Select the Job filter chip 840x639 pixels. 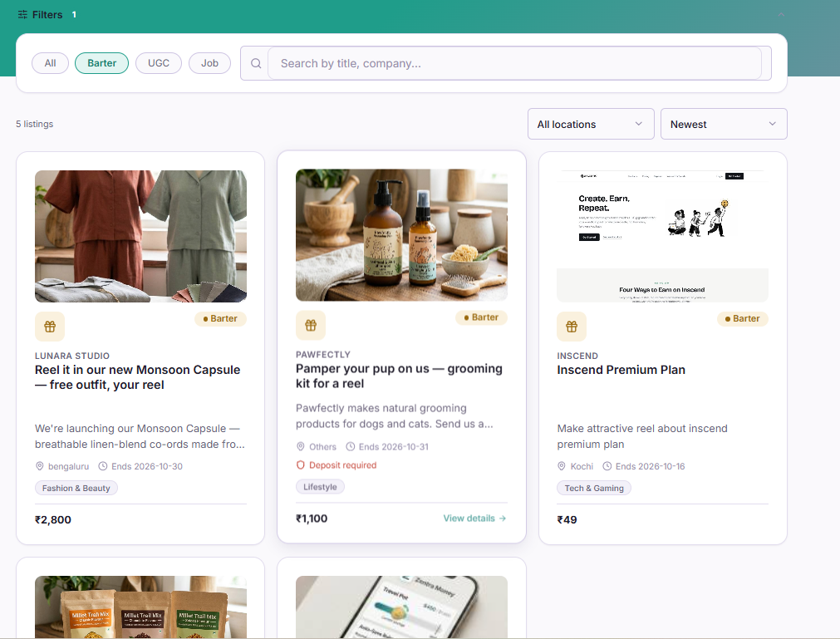[209, 63]
